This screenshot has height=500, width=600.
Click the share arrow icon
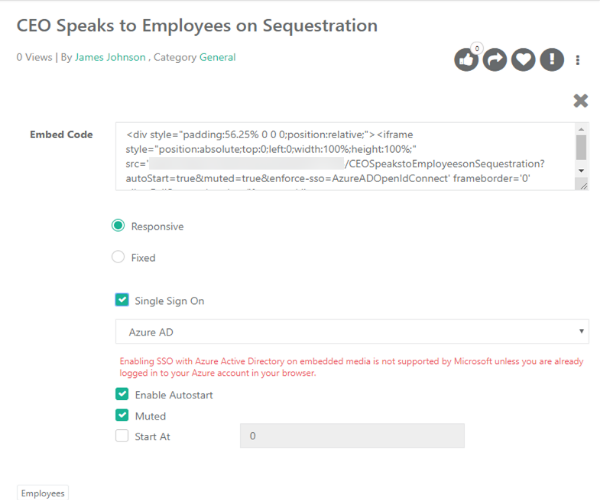tap(494, 60)
